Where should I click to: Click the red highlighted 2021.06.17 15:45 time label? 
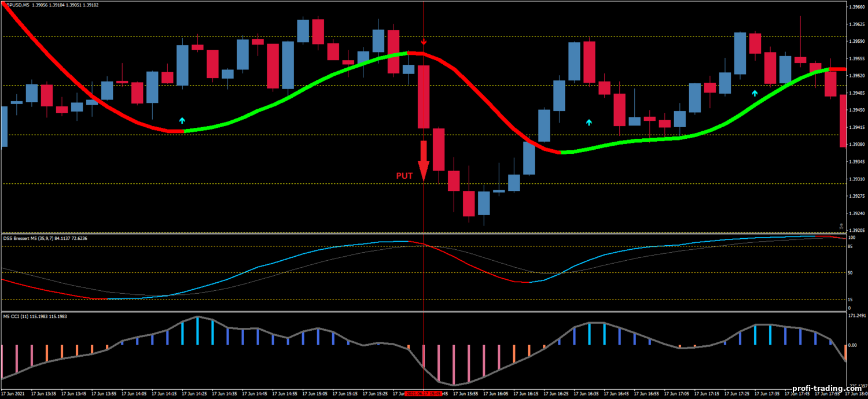pyautogui.click(x=424, y=394)
